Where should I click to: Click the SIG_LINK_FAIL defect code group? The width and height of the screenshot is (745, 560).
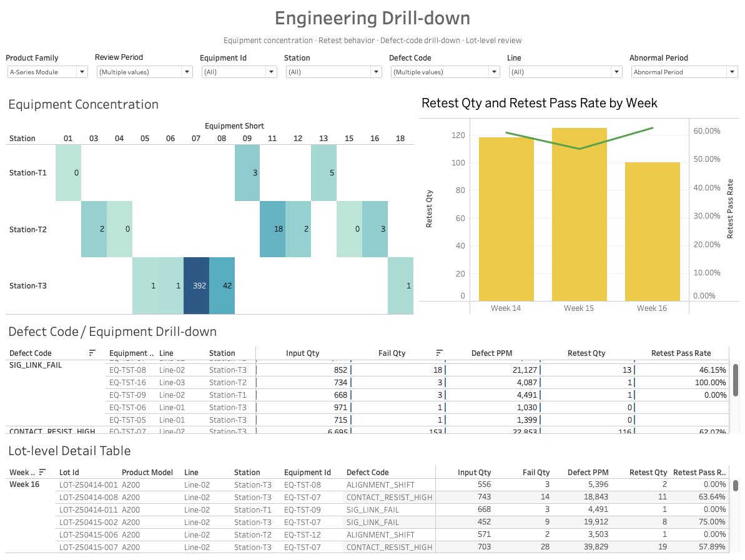(x=36, y=365)
